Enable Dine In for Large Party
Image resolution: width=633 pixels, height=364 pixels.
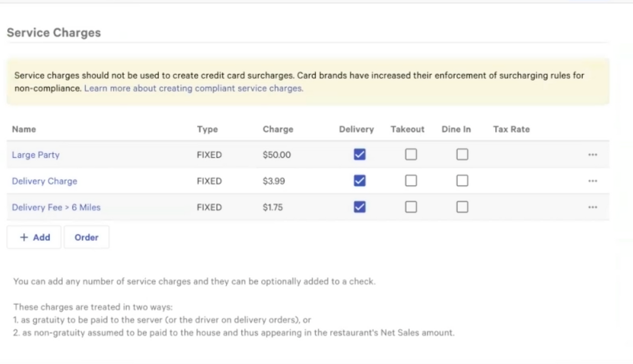coord(462,154)
